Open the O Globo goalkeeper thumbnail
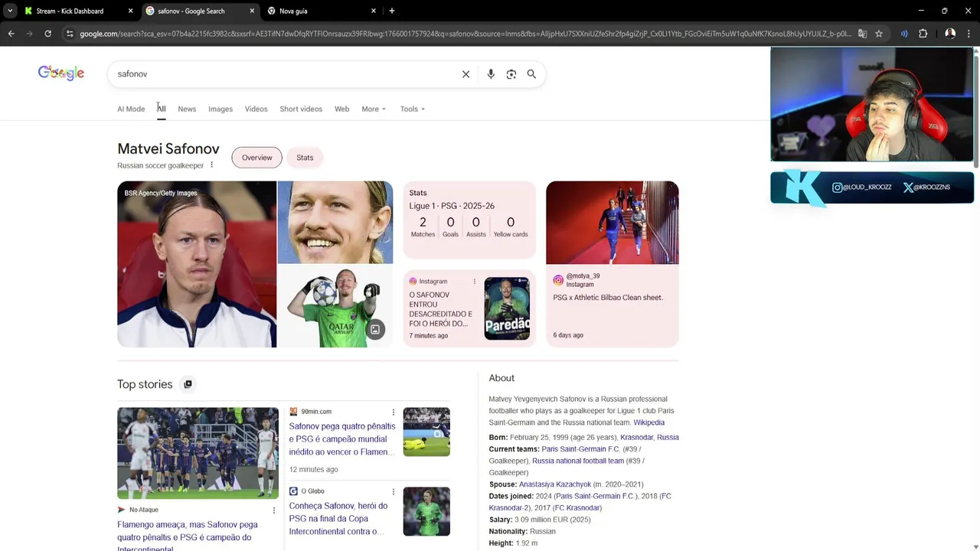 pos(426,512)
